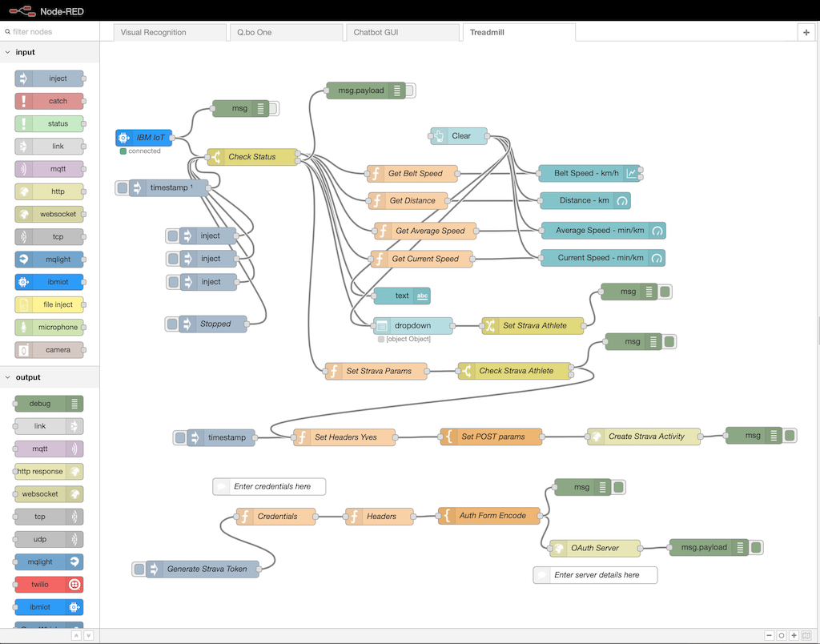Reset the canvas zoom level

coord(782,635)
